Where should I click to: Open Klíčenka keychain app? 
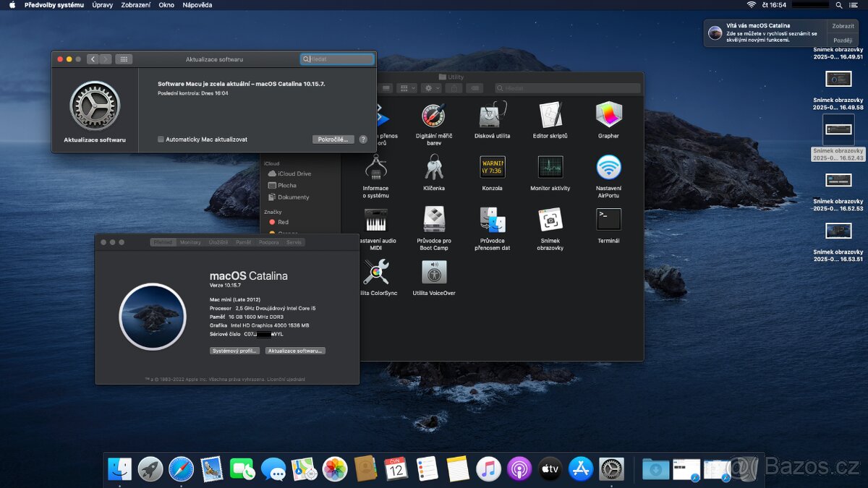point(433,167)
